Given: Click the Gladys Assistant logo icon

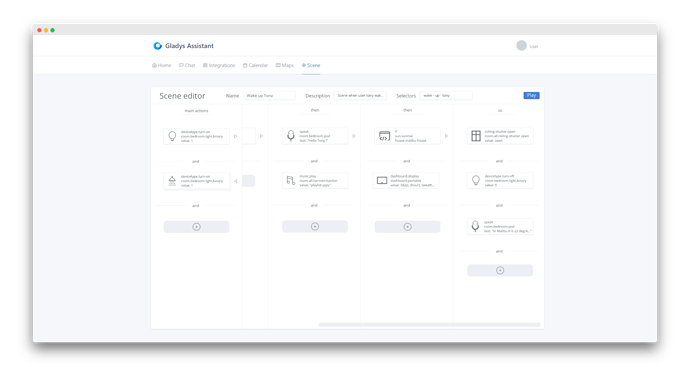Looking at the screenshot, I should (x=158, y=46).
